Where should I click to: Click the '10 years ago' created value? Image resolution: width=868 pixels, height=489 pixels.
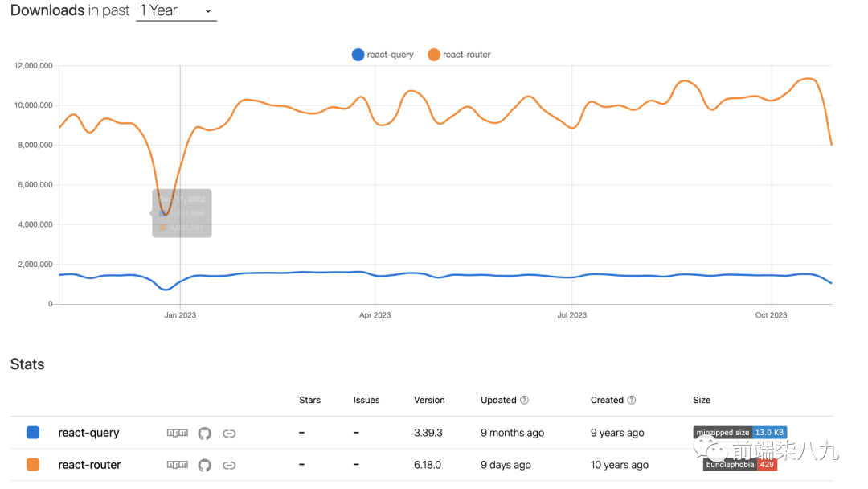coord(620,465)
